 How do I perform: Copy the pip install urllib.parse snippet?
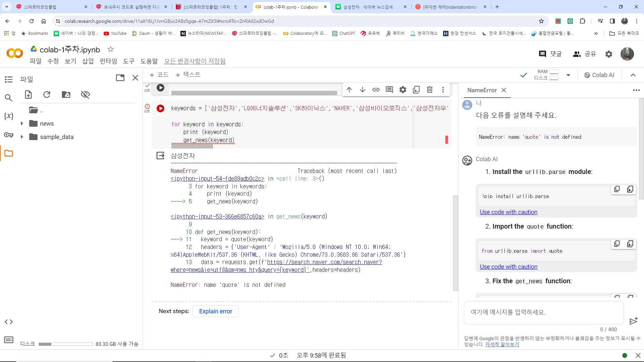pyautogui.click(x=617, y=189)
